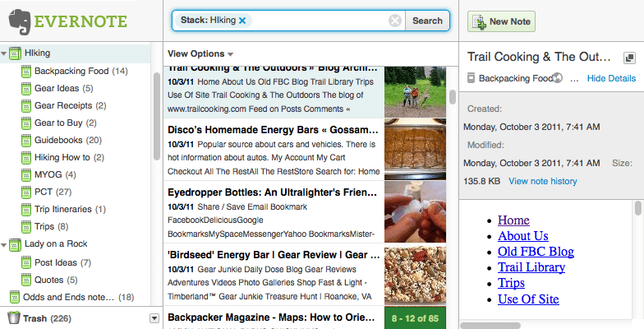Click the Search button

427,21
